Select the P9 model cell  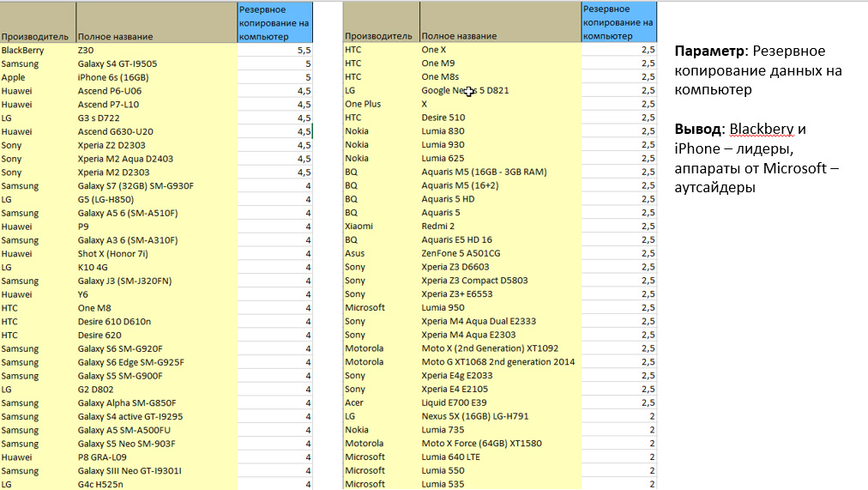pos(157,227)
